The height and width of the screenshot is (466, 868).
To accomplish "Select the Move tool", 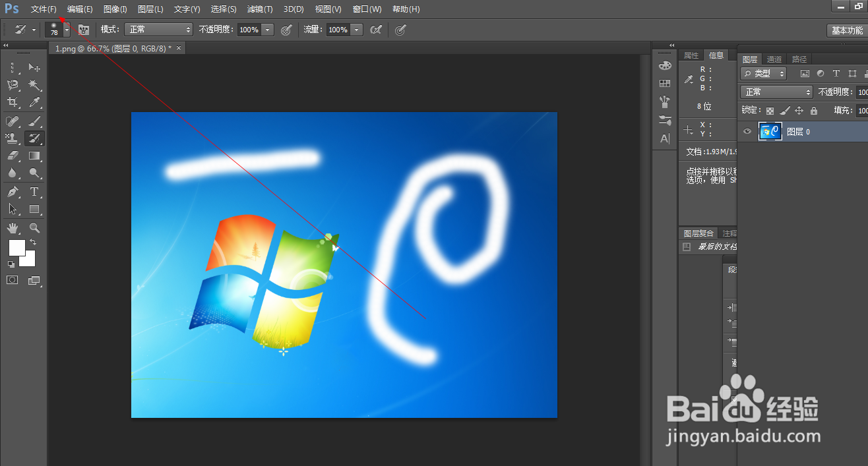I will pyautogui.click(x=34, y=67).
